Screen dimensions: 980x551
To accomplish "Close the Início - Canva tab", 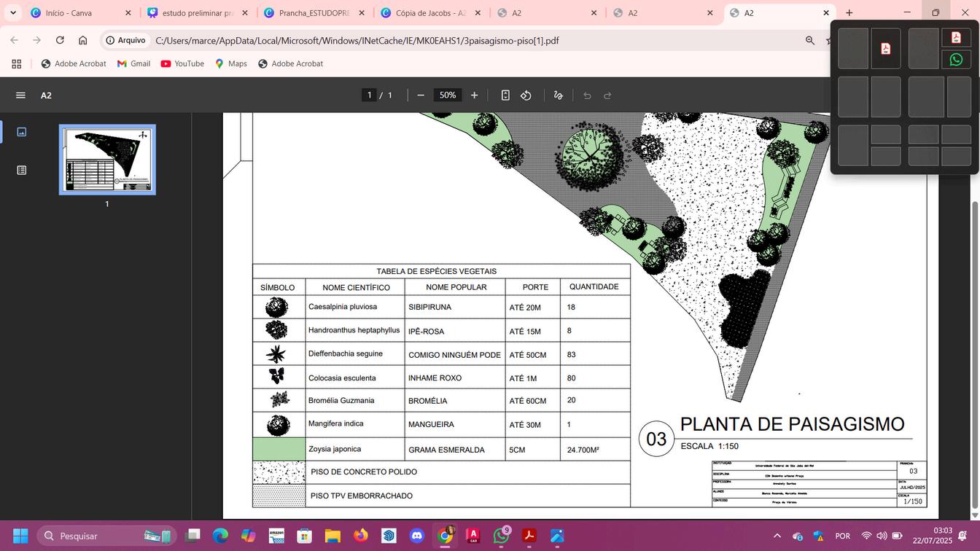I will tap(128, 13).
